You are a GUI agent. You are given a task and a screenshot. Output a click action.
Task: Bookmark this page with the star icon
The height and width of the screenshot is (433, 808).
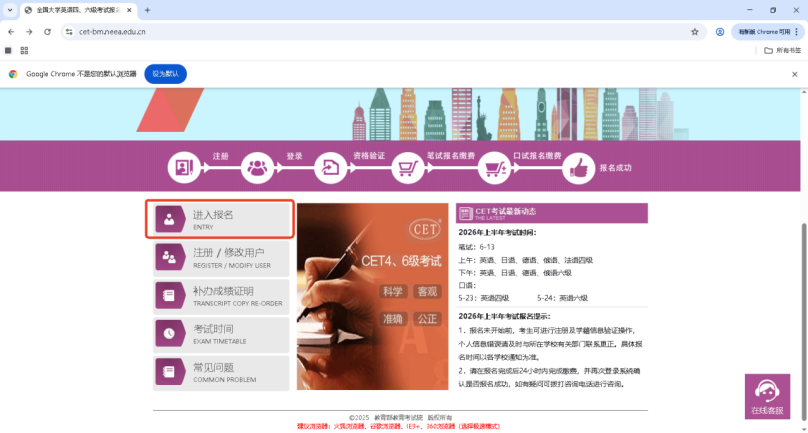pos(695,31)
